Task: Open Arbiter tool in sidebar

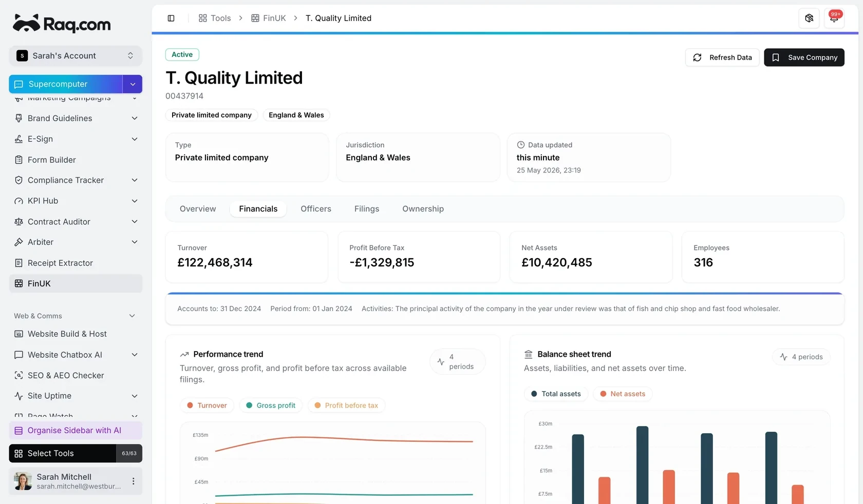Action: tap(76, 242)
